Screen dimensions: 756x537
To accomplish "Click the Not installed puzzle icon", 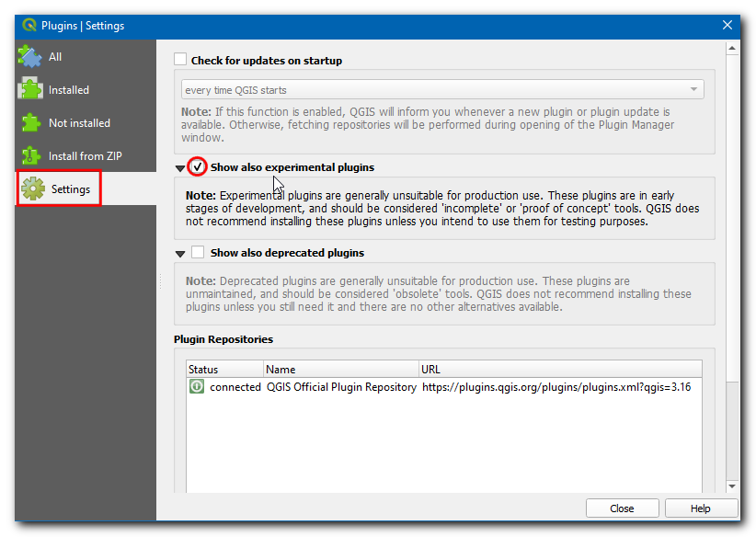I will pyautogui.click(x=31, y=122).
